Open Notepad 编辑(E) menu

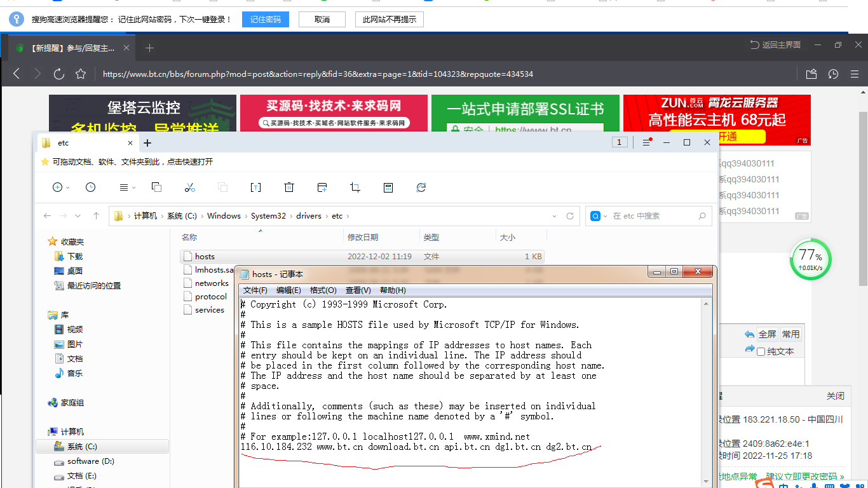coord(288,290)
